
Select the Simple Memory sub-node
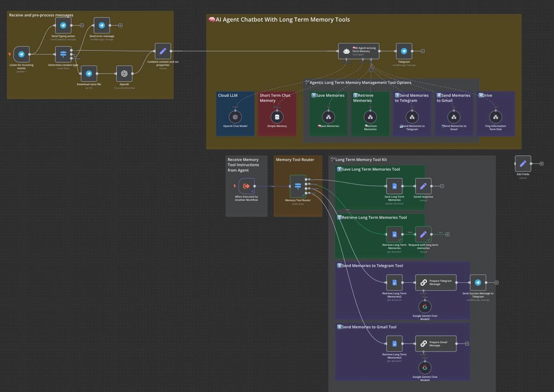tap(277, 117)
